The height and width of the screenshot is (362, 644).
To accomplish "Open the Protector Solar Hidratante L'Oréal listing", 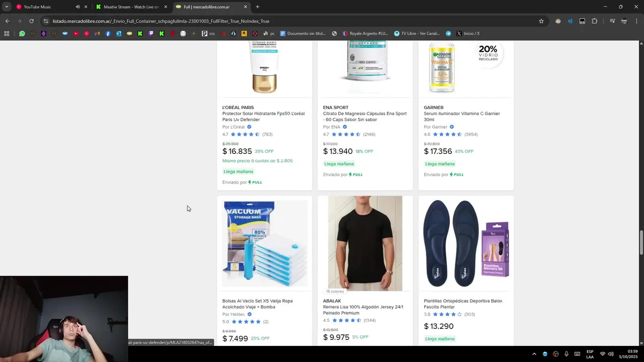I will point(263,117).
